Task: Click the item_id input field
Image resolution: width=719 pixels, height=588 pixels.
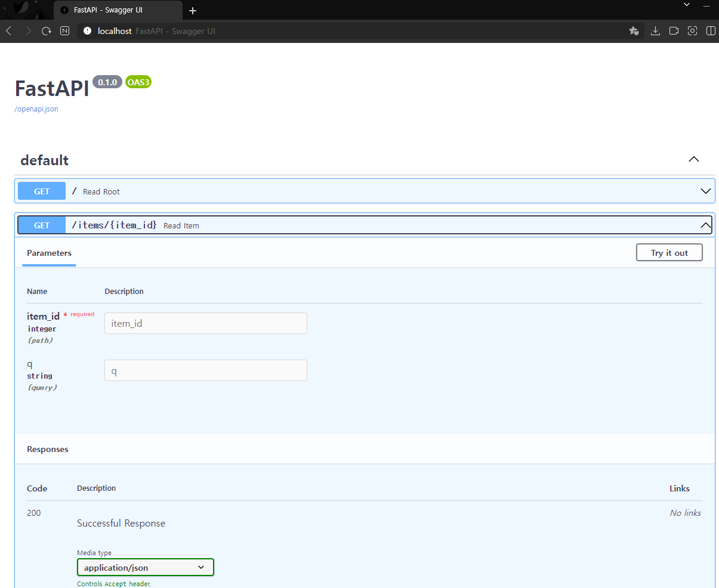Action: 206,323
